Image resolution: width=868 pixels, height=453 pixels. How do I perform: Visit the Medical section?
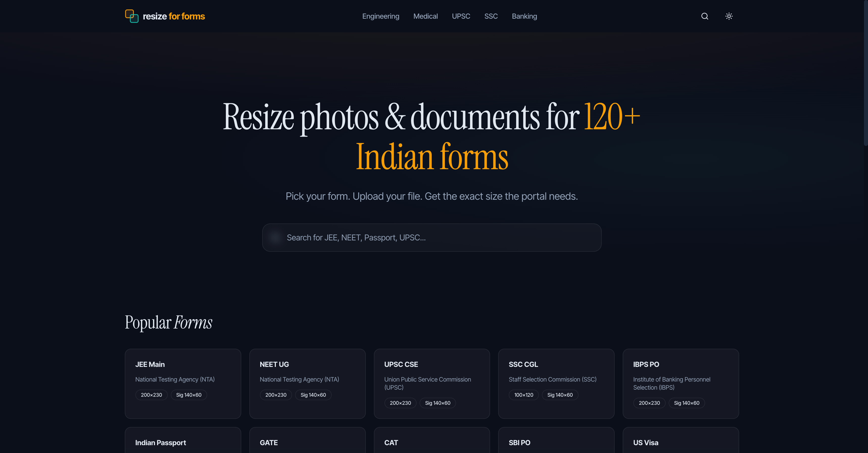(426, 16)
